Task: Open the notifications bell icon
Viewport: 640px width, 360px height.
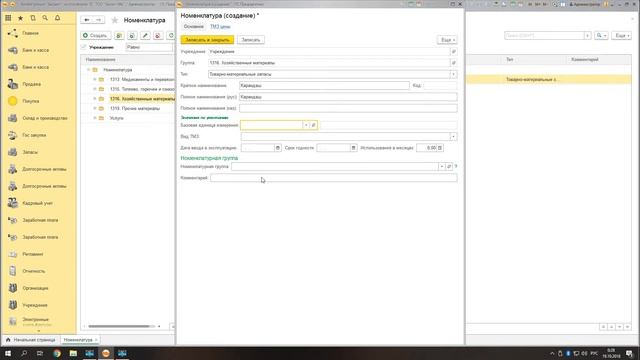Action: [58, 18]
